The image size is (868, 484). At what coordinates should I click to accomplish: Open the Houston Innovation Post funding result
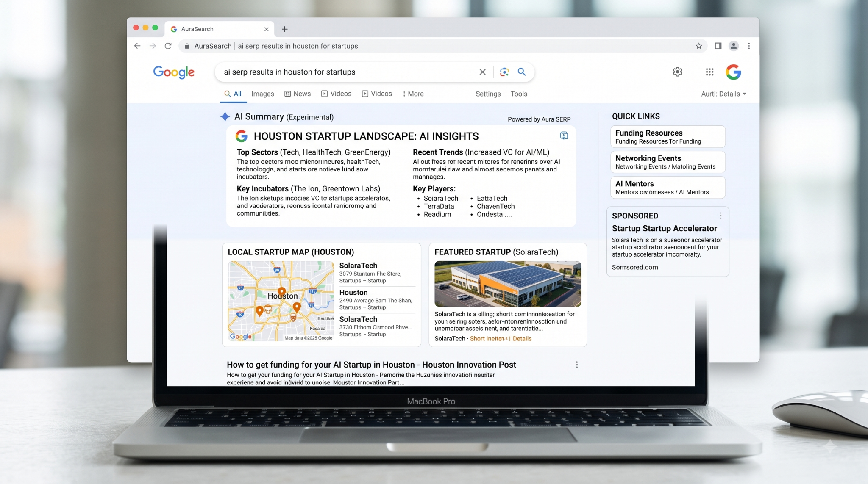tap(371, 365)
